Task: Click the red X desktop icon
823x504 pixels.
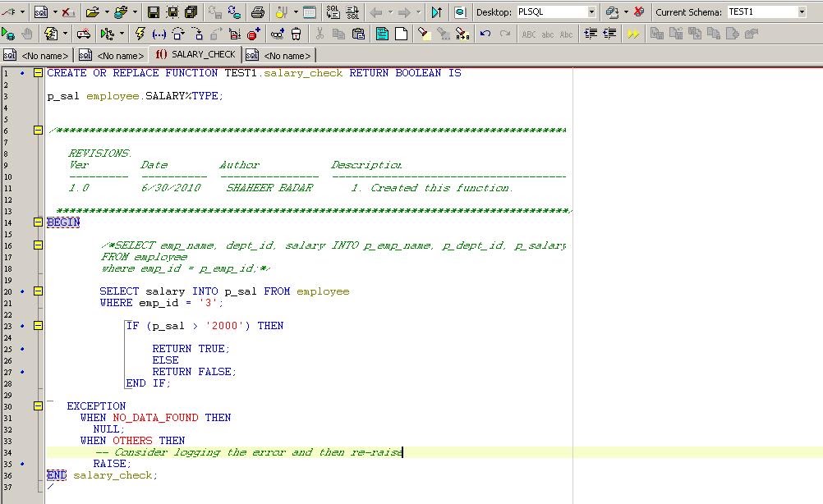Action: pyautogui.click(x=639, y=11)
